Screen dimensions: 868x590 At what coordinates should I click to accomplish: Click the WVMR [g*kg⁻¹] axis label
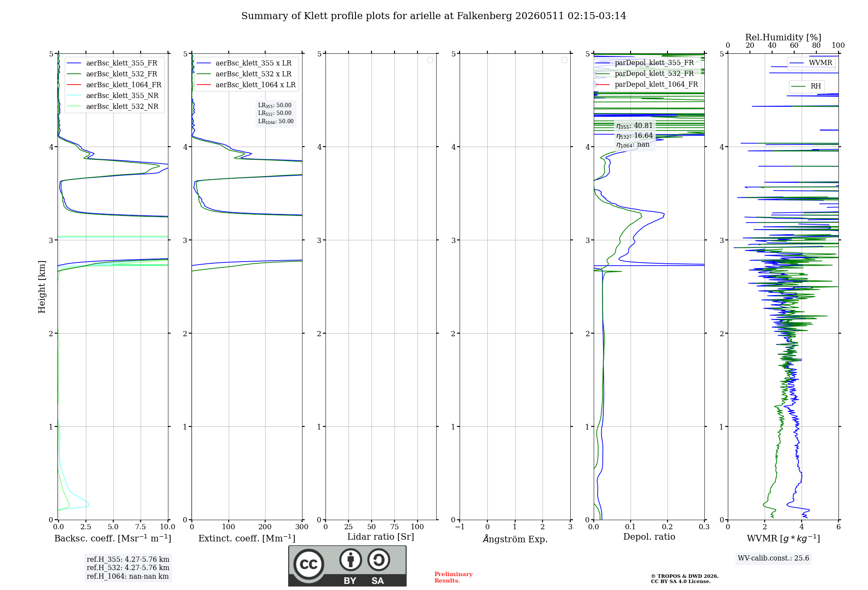[x=783, y=538]
